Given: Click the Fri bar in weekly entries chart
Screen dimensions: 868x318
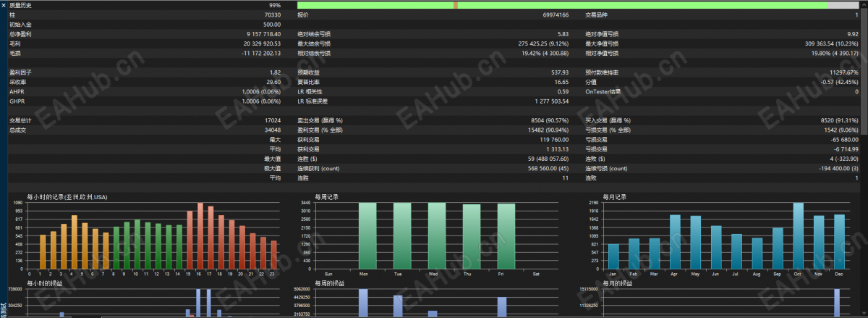Looking at the screenshot, I should point(506,237).
